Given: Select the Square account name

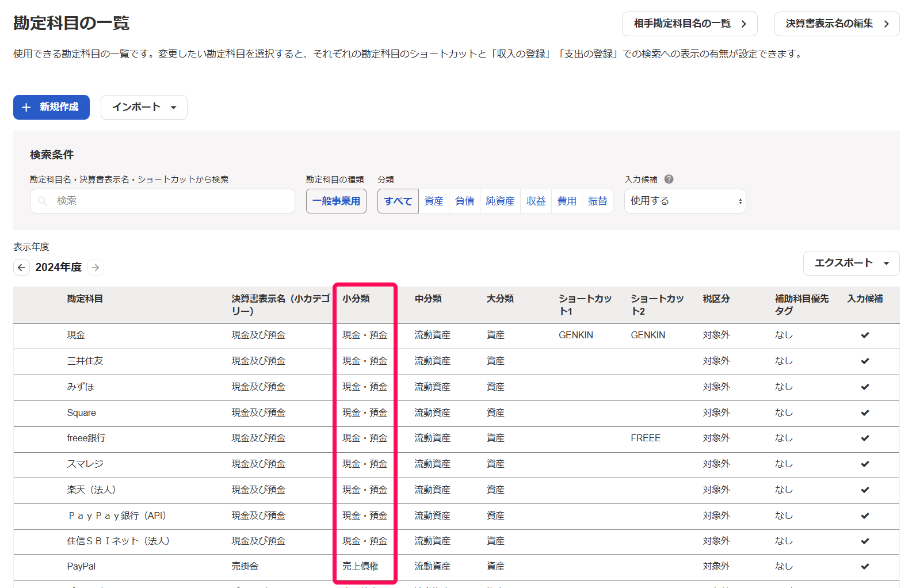Looking at the screenshot, I should click(81, 413).
